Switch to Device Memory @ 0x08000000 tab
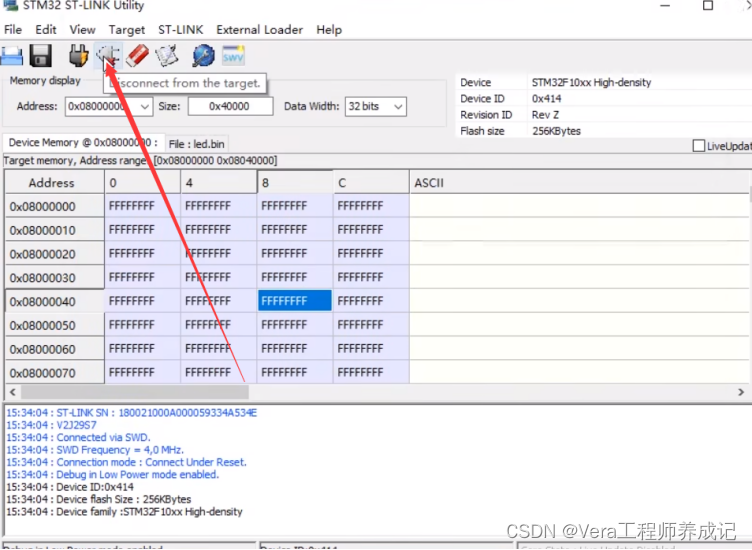752x550 pixels. [x=83, y=143]
